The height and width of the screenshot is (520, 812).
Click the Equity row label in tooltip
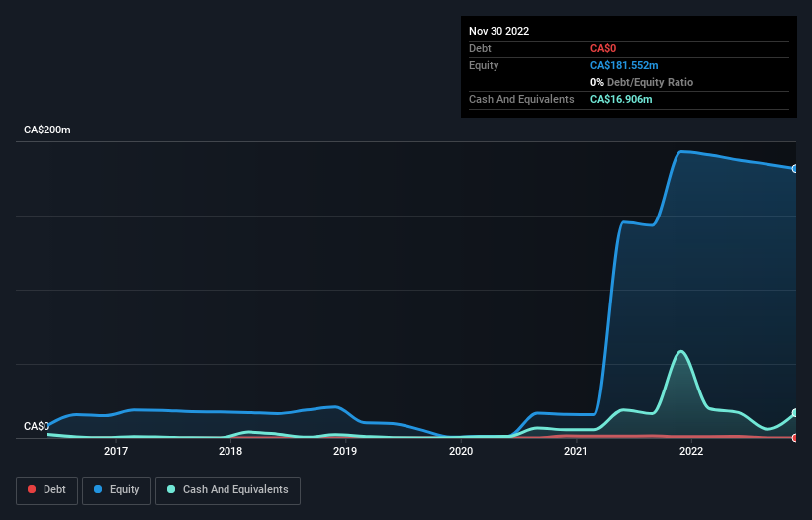(x=484, y=65)
